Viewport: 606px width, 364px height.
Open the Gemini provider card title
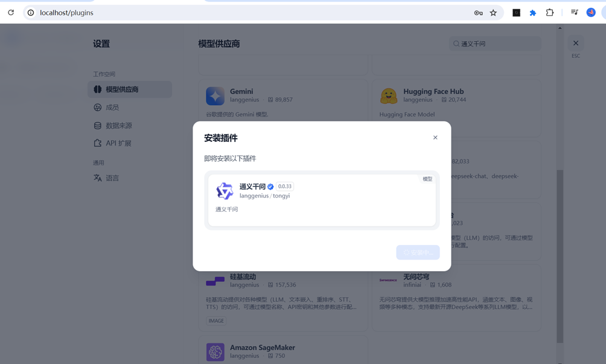pyautogui.click(x=241, y=92)
